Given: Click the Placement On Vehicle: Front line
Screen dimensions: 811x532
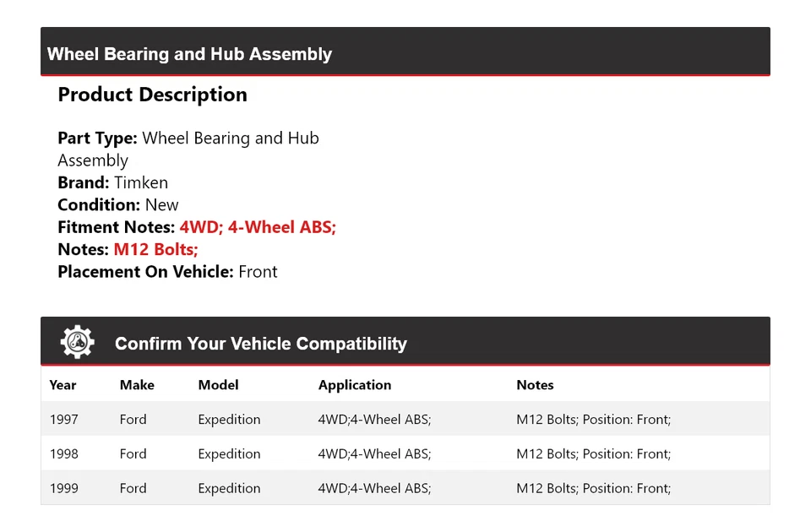Looking at the screenshot, I should (x=167, y=272).
